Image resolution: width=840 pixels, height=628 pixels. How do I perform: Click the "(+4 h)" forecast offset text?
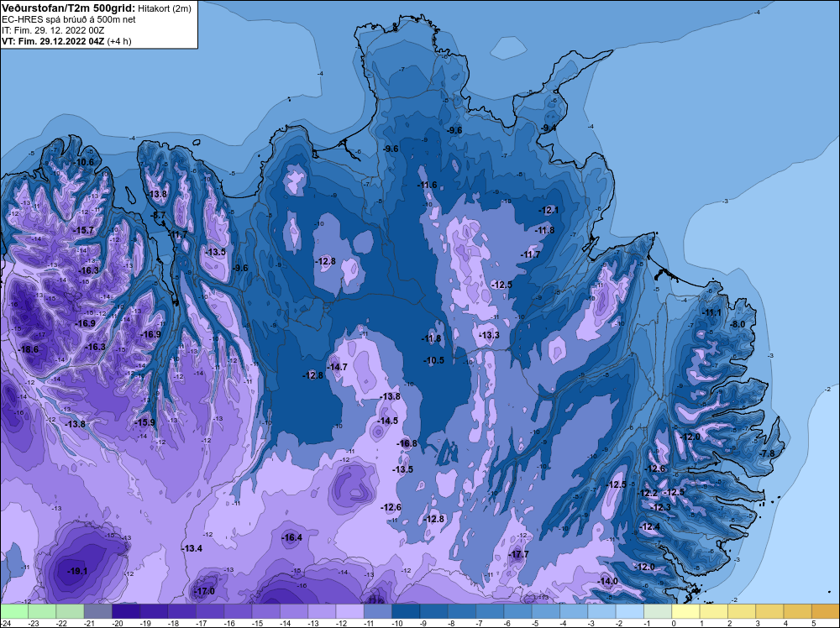click(119, 41)
